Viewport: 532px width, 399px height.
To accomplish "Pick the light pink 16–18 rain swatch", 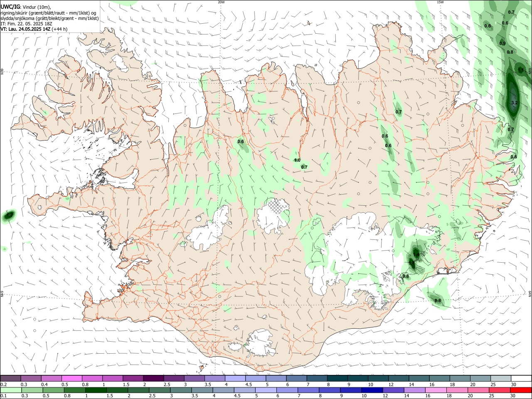I will [x=435, y=390].
